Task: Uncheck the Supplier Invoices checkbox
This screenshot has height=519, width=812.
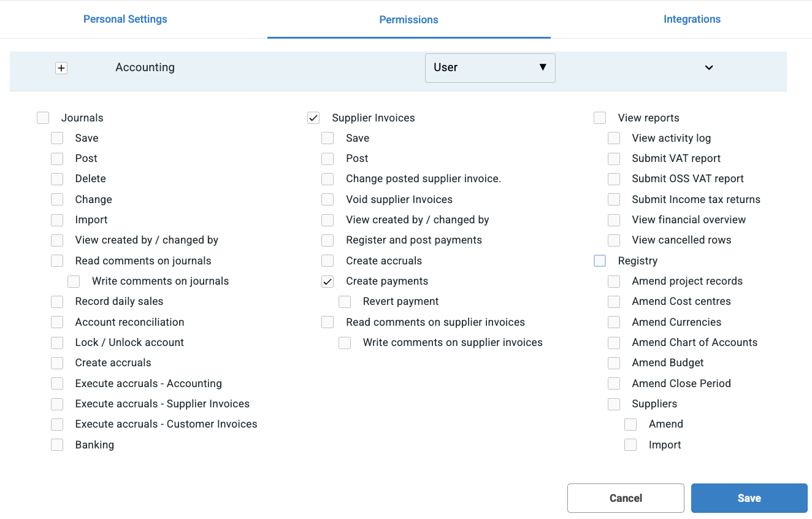Action: coord(313,118)
